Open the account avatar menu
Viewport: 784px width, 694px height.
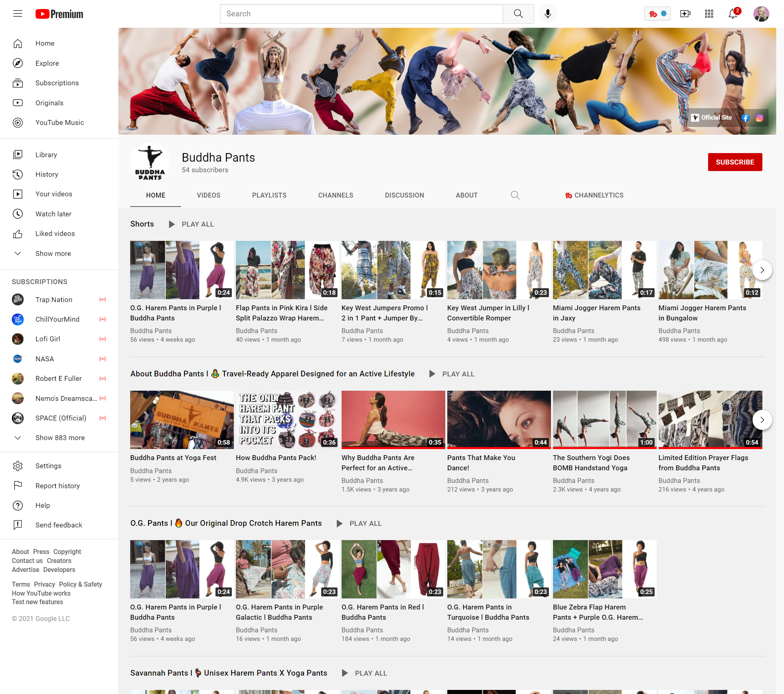click(x=761, y=14)
